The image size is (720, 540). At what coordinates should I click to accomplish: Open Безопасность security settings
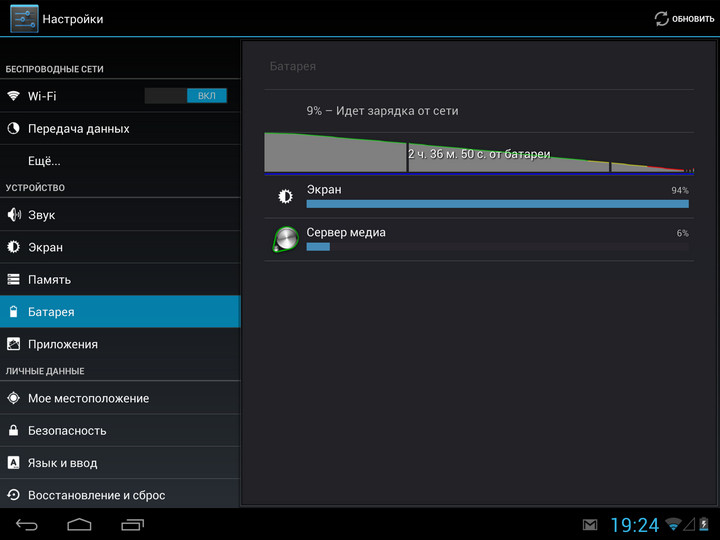[120, 430]
